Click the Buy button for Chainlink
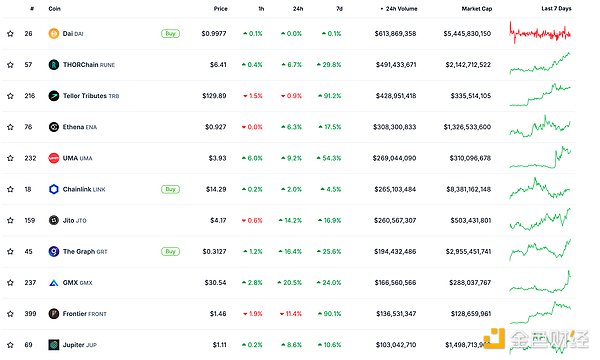 (170, 189)
